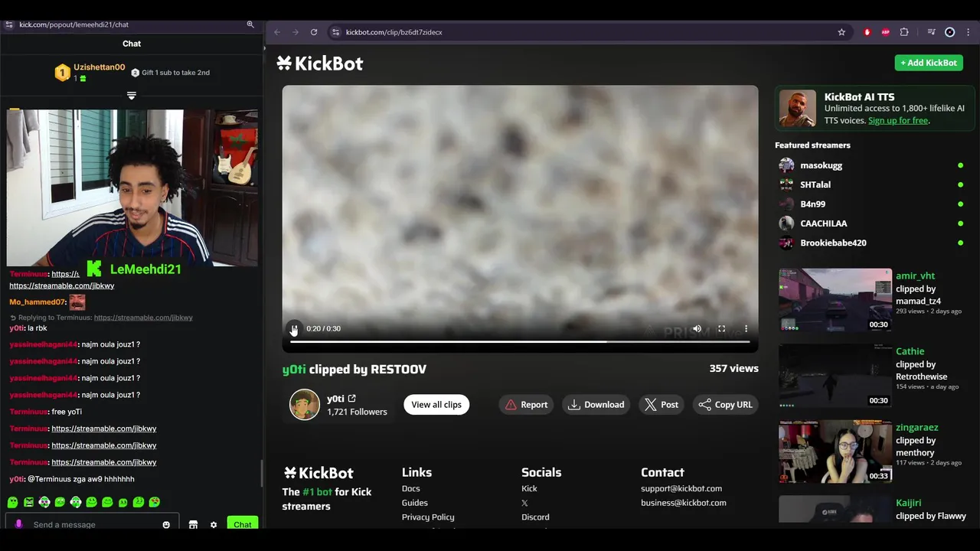Click the zoom magnifier in chat popout bar

tap(250, 24)
